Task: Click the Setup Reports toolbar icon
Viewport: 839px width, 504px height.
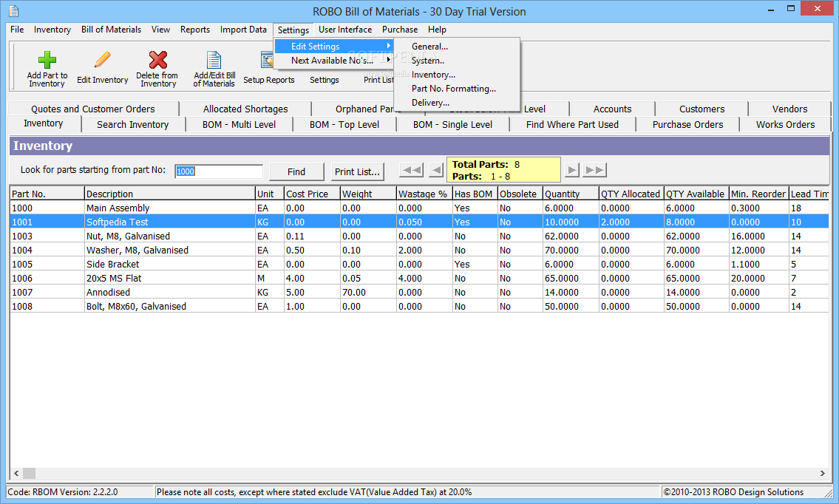Action: click(267, 62)
